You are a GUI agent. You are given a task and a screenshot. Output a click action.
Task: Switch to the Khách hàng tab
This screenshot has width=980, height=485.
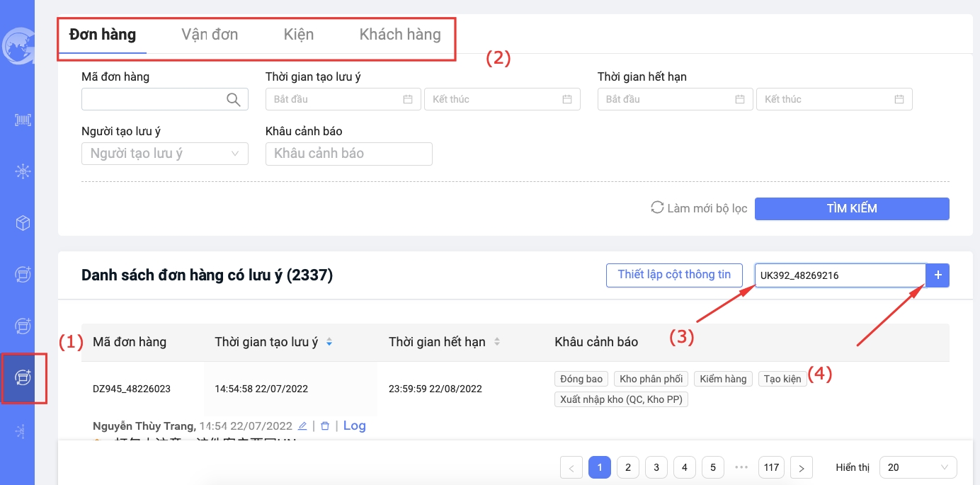pyautogui.click(x=400, y=35)
